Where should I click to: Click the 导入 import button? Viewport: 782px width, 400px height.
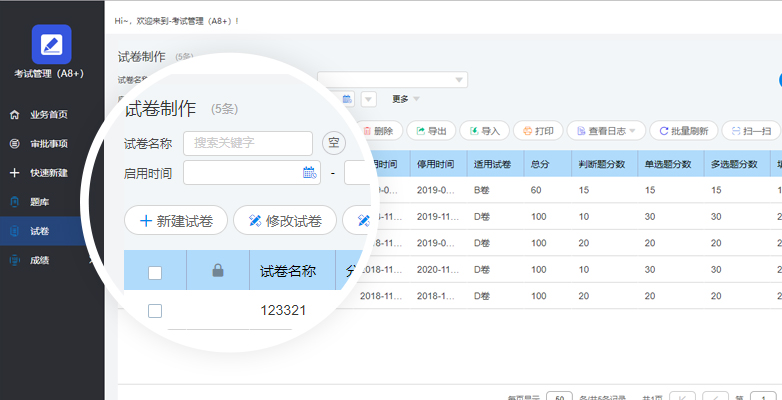click(484, 130)
